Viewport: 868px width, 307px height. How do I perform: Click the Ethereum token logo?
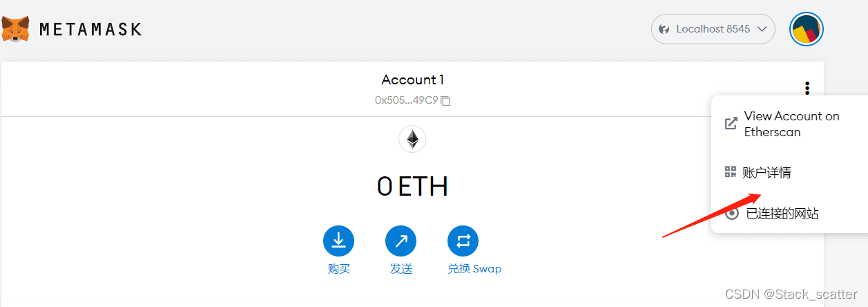412,140
